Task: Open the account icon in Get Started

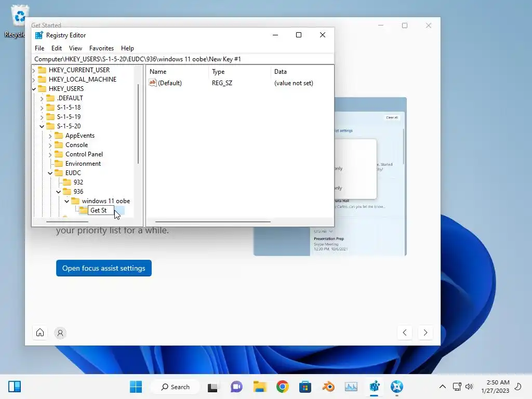Action: click(60, 333)
